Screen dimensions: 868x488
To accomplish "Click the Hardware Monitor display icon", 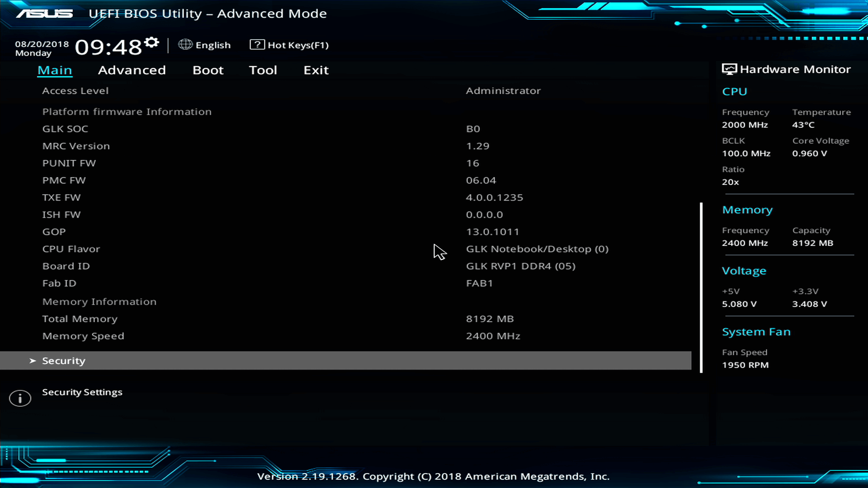I will 729,69.
